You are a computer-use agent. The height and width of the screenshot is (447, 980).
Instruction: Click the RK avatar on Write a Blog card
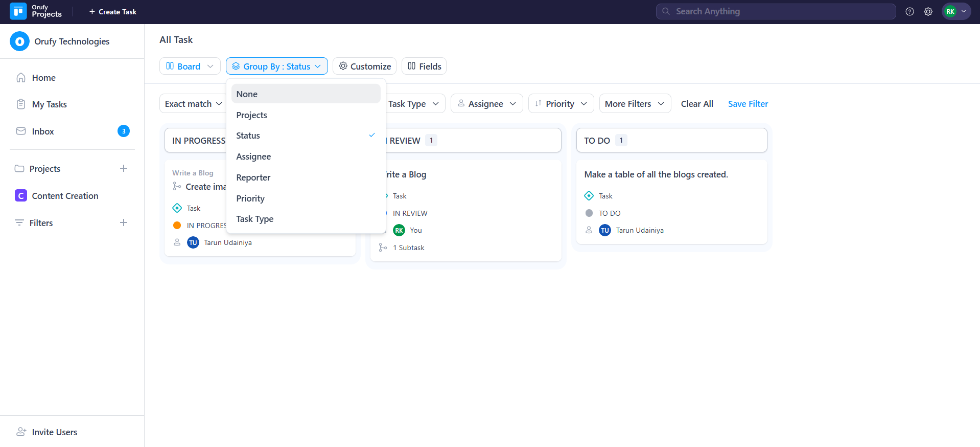399,231
